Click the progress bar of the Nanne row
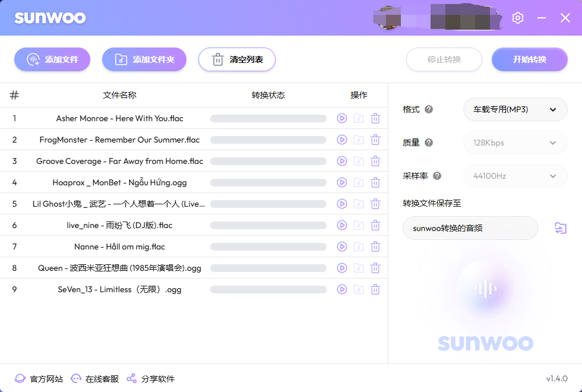 268,246
